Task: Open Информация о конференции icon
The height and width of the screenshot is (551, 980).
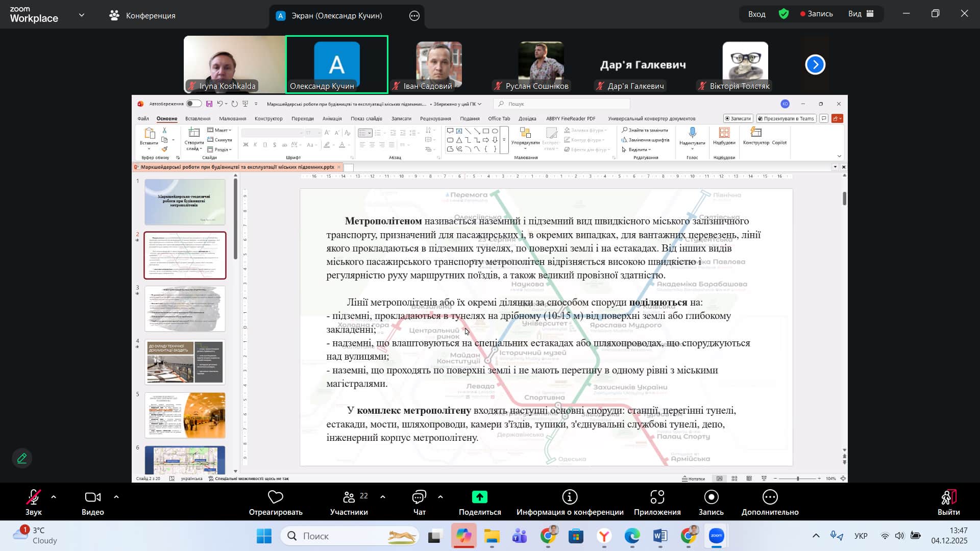Action: [570, 497]
